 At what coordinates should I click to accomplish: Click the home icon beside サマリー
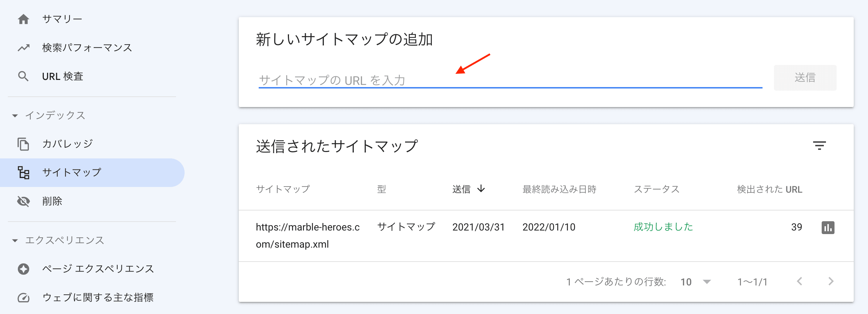click(24, 19)
